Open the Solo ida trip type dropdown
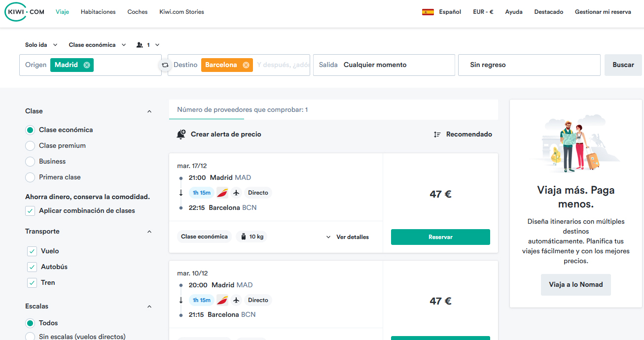 [41, 45]
